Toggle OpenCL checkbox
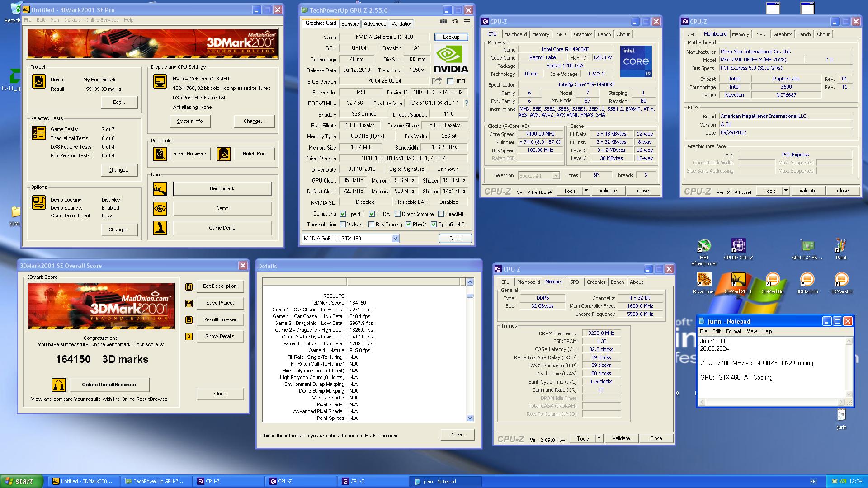 343,214
